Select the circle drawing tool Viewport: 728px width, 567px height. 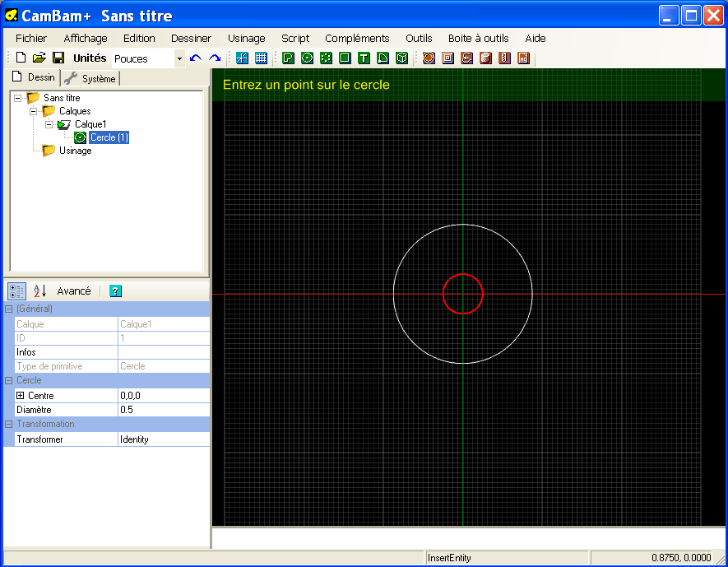[307, 58]
